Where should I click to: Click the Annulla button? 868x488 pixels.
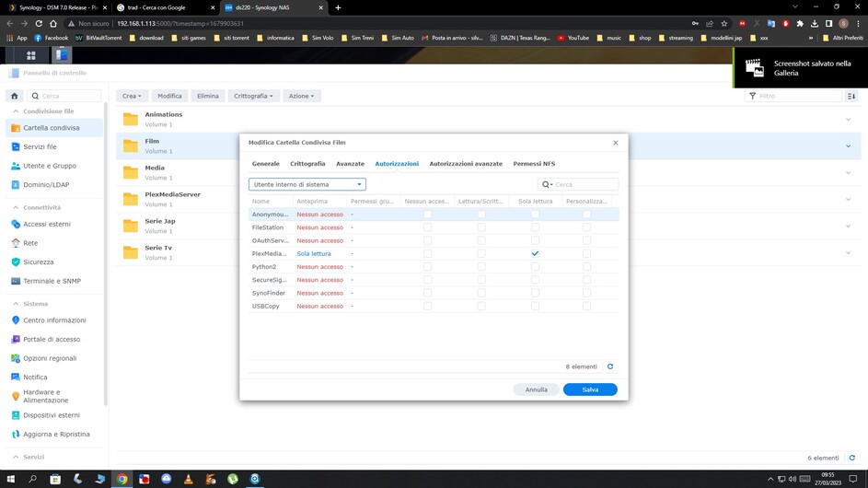coord(536,390)
